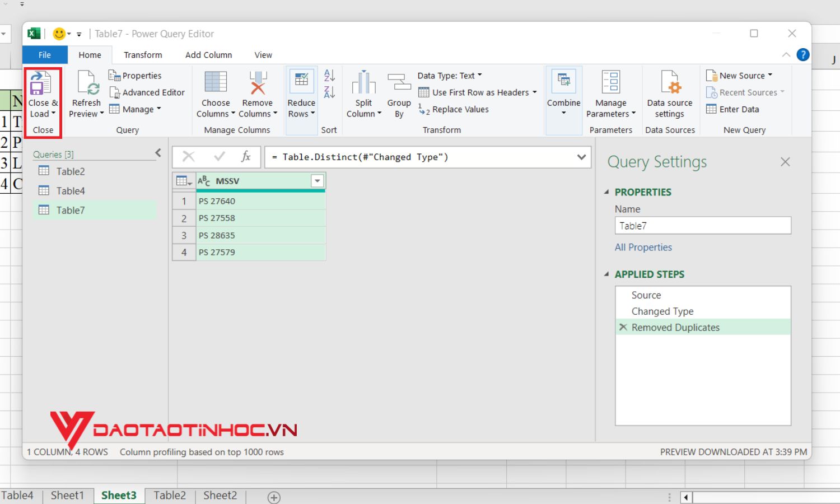Viewport: 840px width, 504px height.
Task: Click the Group By icon
Action: 399,84
